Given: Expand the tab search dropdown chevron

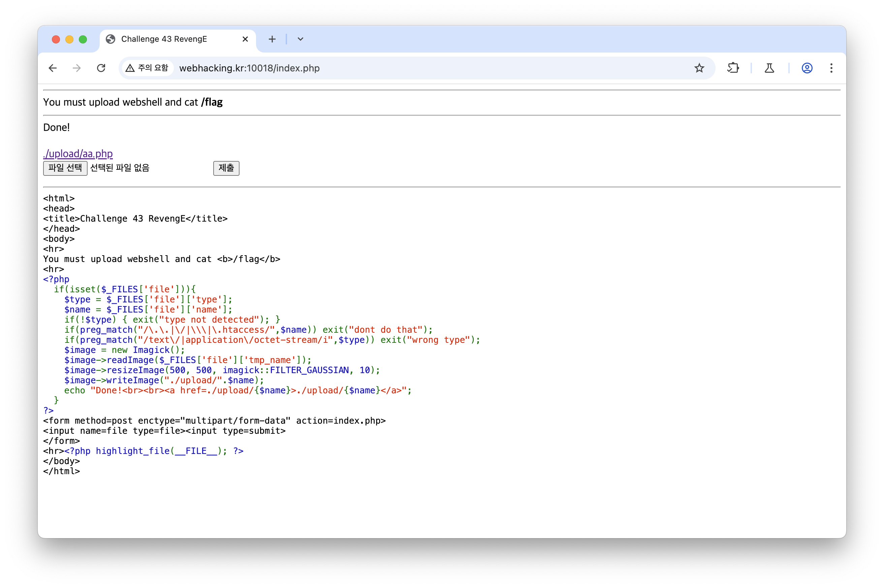Looking at the screenshot, I should tap(300, 39).
